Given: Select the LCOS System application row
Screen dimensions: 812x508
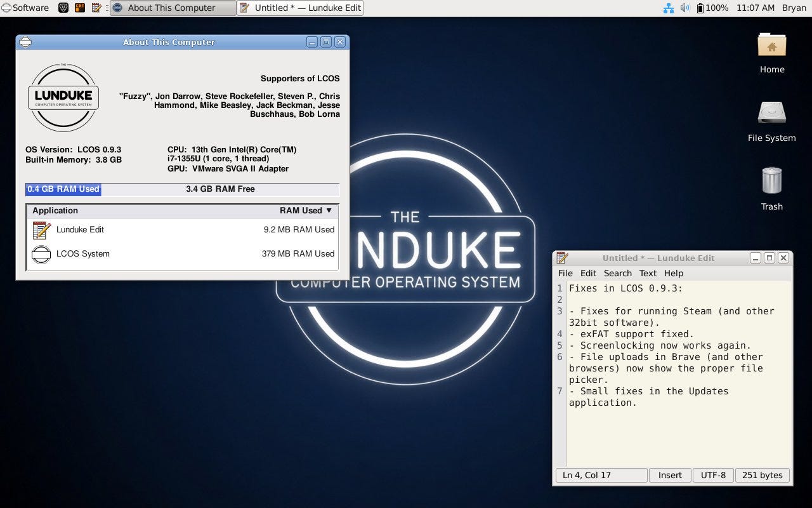Looking at the screenshot, I should point(183,254).
